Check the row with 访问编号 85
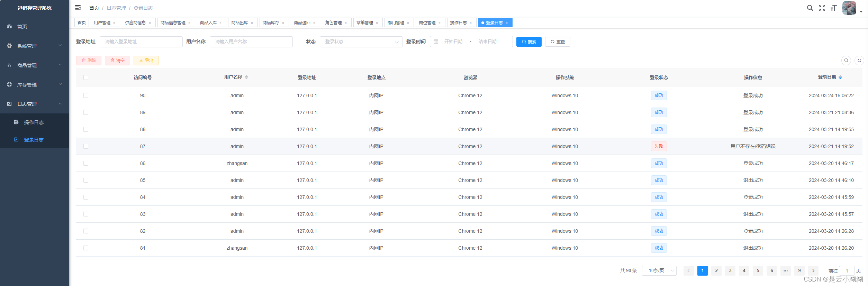Image resolution: width=868 pixels, height=286 pixels. pos(86,180)
